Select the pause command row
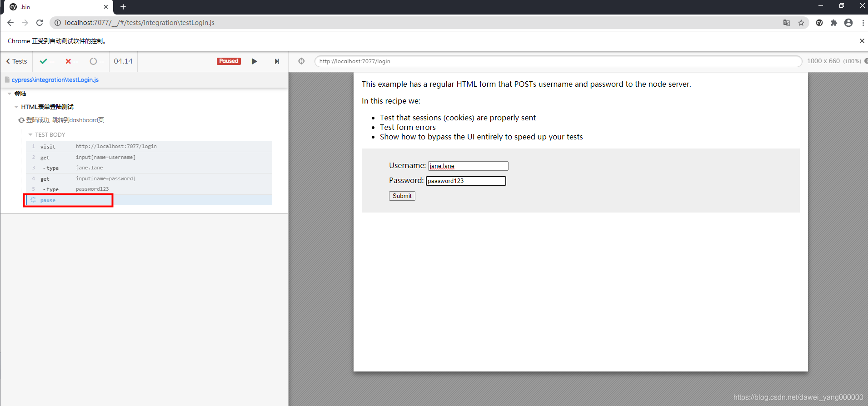The width and height of the screenshot is (868, 406). coord(149,200)
